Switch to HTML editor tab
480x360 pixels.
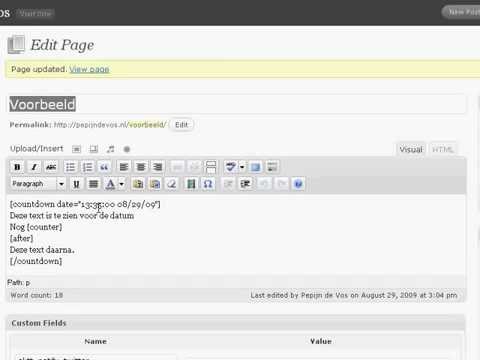[x=443, y=149]
